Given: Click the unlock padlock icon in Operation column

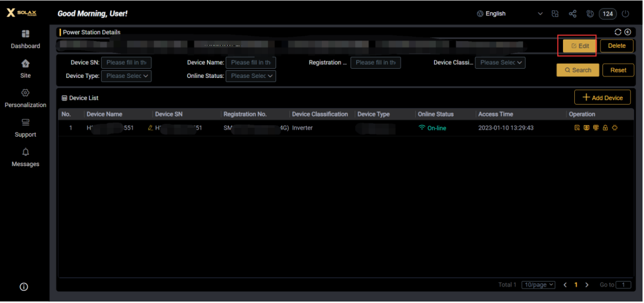Looking at the screenshot, I should [x=605, y=128].
